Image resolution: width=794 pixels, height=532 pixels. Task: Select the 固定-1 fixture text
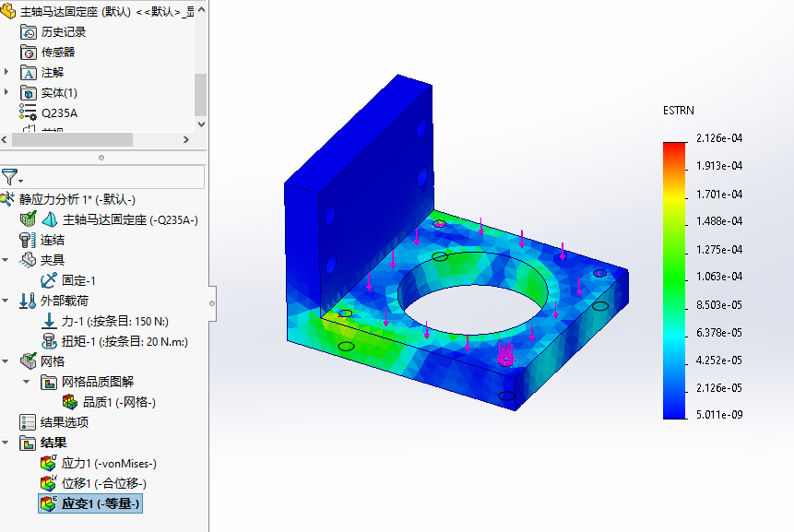click(78, 280)
